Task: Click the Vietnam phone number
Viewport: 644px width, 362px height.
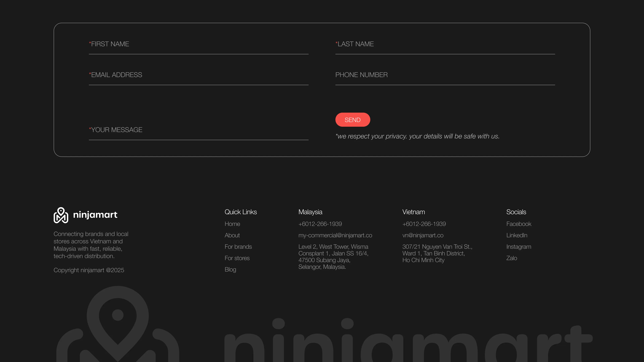Action: 424,224
